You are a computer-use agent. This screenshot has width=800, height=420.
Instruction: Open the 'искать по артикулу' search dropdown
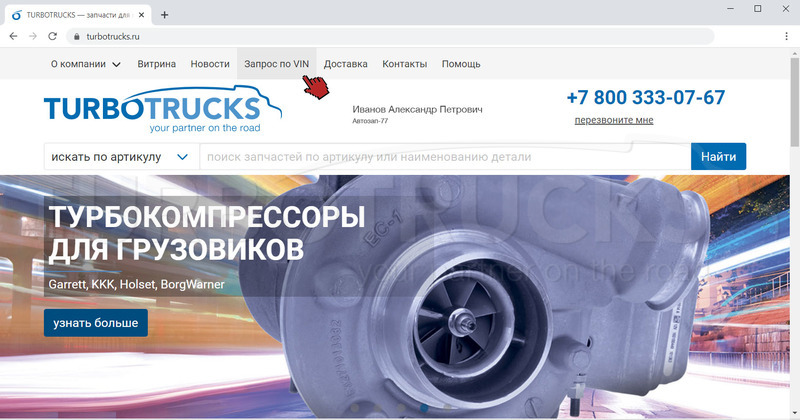(x=121, y=157)
